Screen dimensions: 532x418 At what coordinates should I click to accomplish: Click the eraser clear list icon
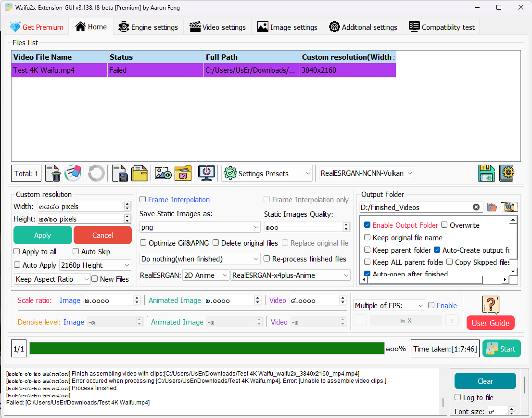73,173
